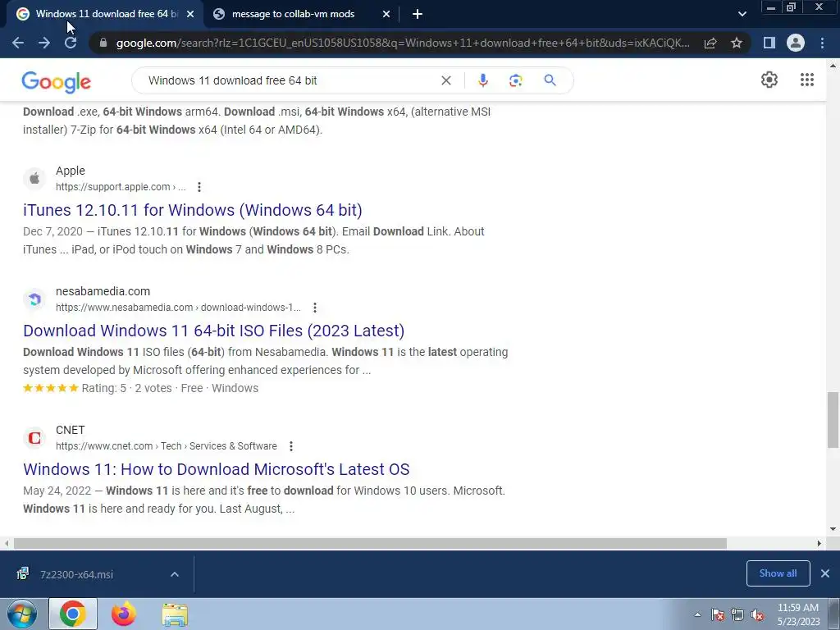This screenshot has width=840, height=630.
Task: Click scrollbar down arrow
Action: 833,529
